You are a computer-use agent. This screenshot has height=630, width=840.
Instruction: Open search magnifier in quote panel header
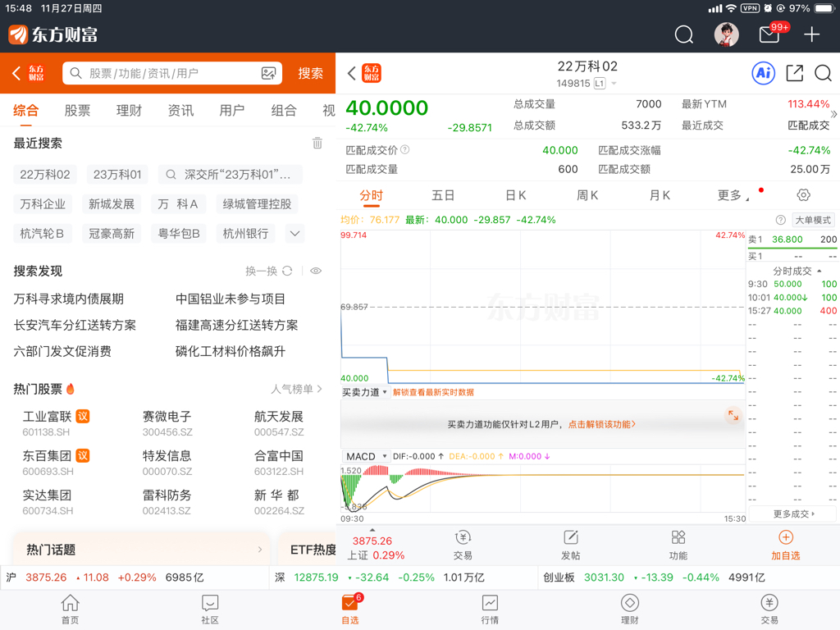(823, 73)
